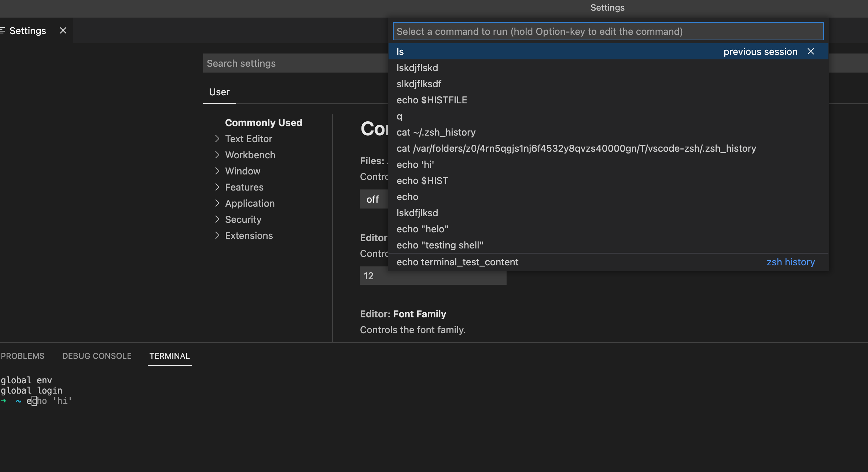Click the Settings editor tab icon

[3, 30]
